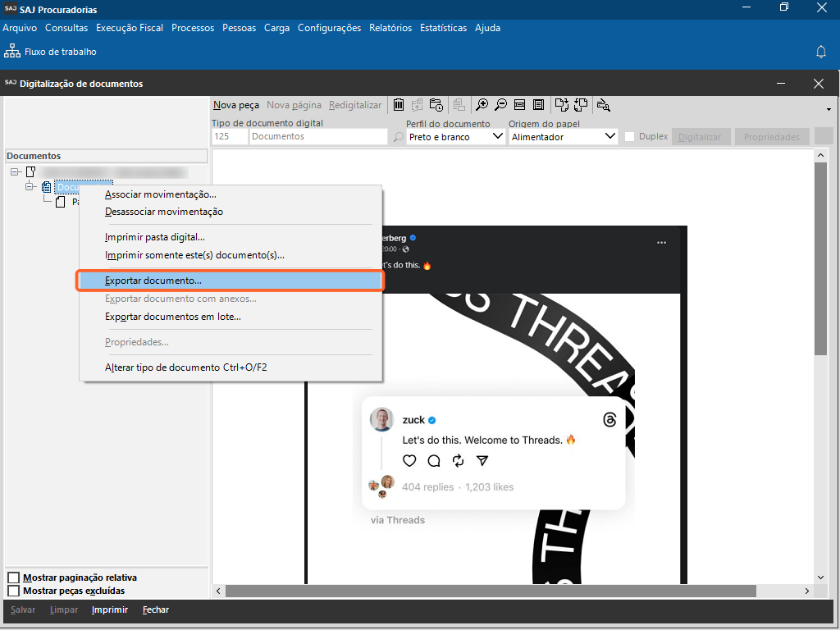This screenshot has height=630, width=840.
Task: Toggle the Duplex checkbox
Action: (629, 137)
